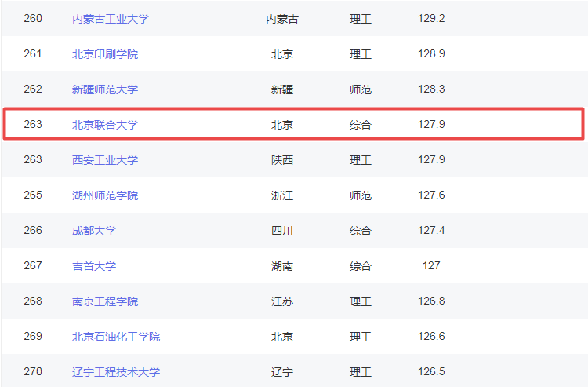Select rank number 262
The image size is (588, 387).
(x=33, y=89)
